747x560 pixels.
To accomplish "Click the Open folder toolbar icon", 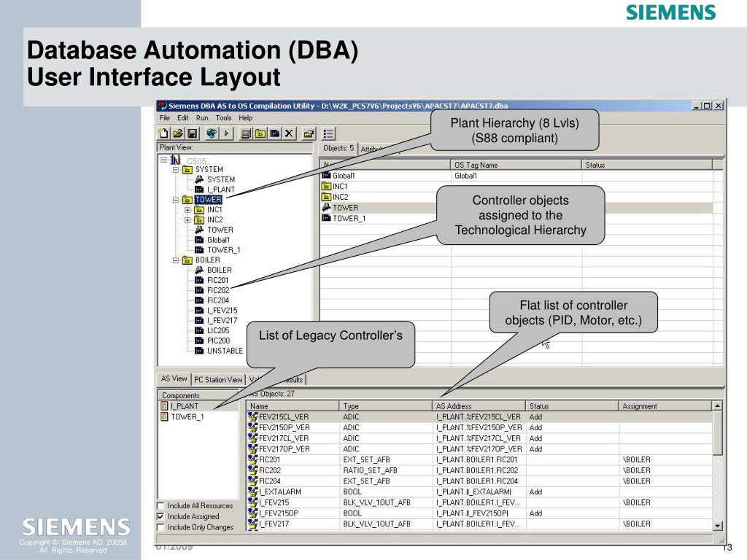I will point(178,133).
